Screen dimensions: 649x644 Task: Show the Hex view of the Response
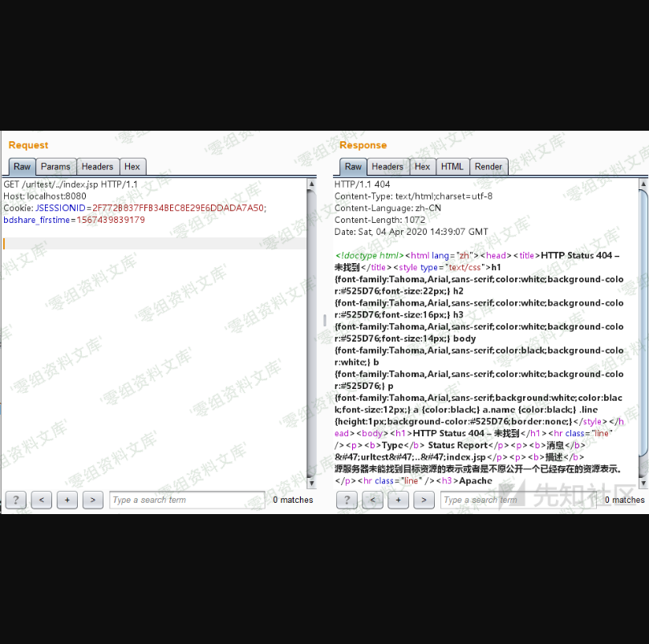pyautogui.click(x=423, y=167)
